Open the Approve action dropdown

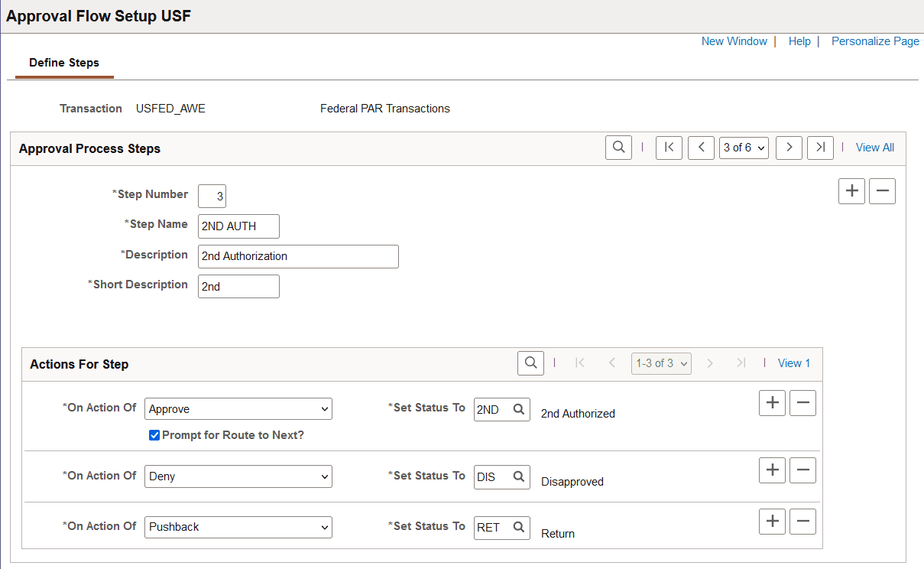238,408
